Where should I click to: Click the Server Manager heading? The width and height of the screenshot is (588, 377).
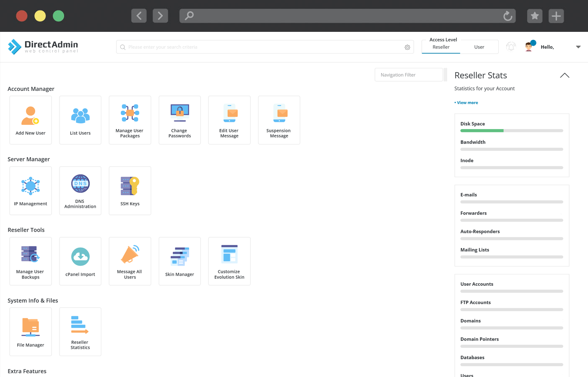pos(28,159)
